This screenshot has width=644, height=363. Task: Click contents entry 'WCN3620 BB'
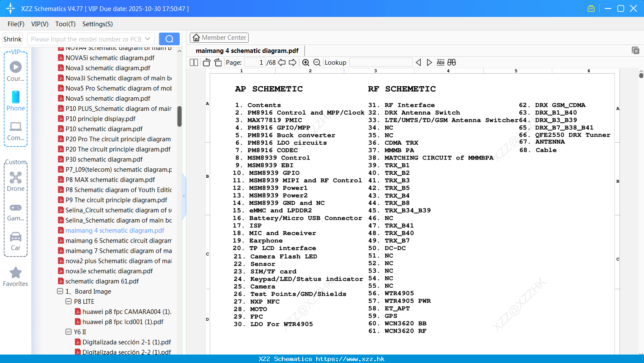coord(406,323)
